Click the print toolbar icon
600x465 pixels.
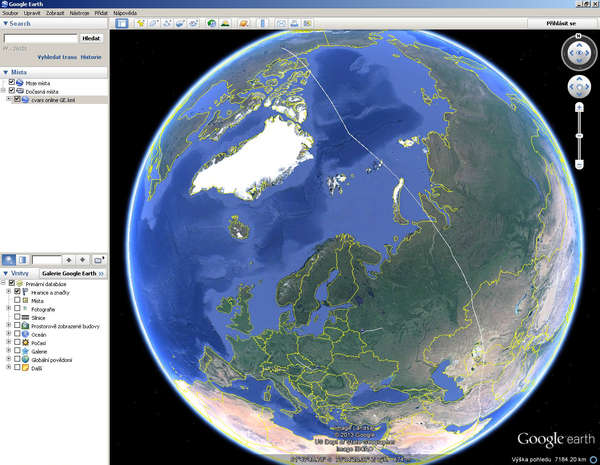pyautogui.click(x=294, y=23)
